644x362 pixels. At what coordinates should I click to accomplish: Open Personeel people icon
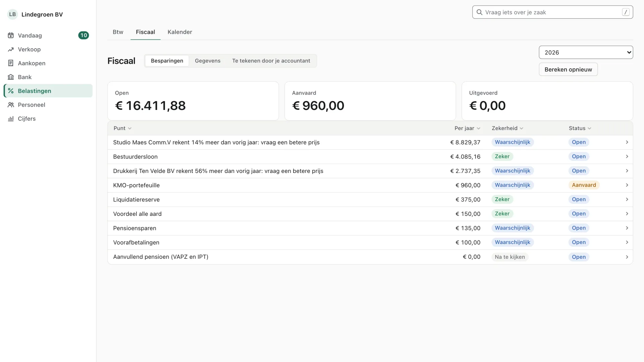(11, 105)
